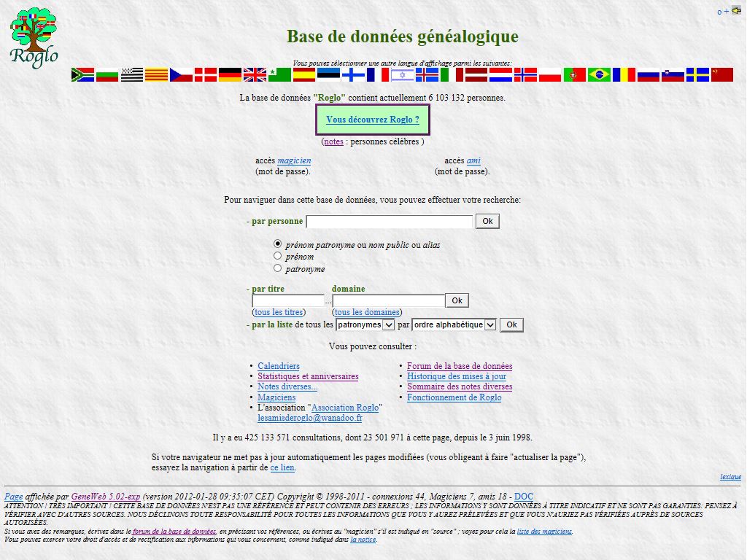Pick the Estonian flag
The height and width of the screenshot is (560, 747).
329,75
